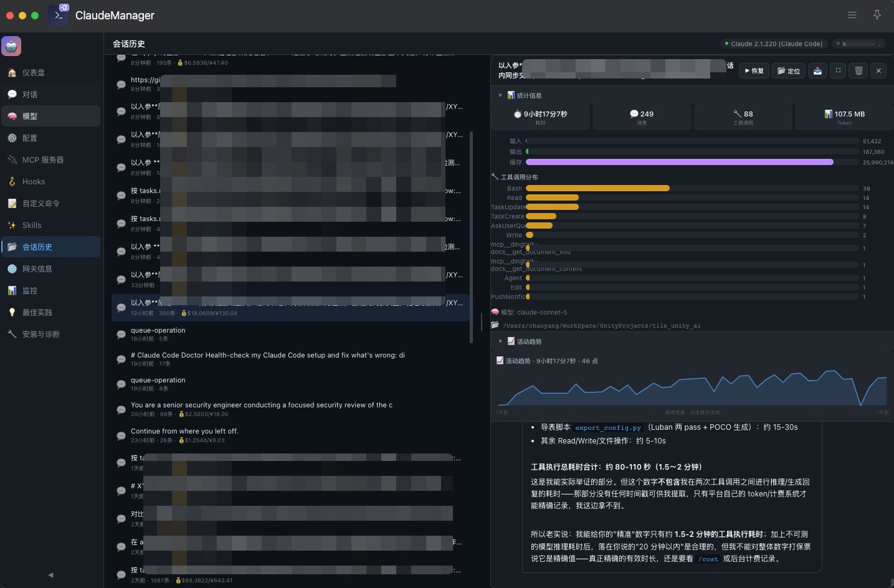Collapse the sidebar with the left arrow
The width and height of the screenshot is (894, 588).
[50, 575]
